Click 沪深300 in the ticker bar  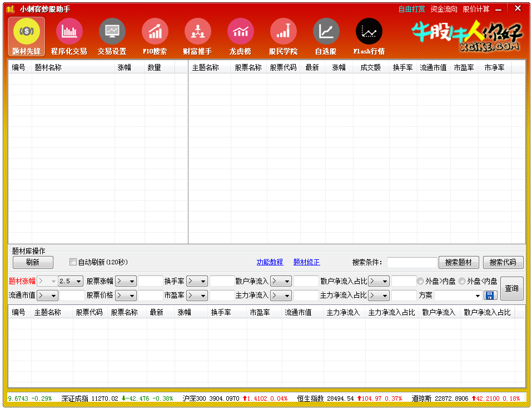point(195,398)
